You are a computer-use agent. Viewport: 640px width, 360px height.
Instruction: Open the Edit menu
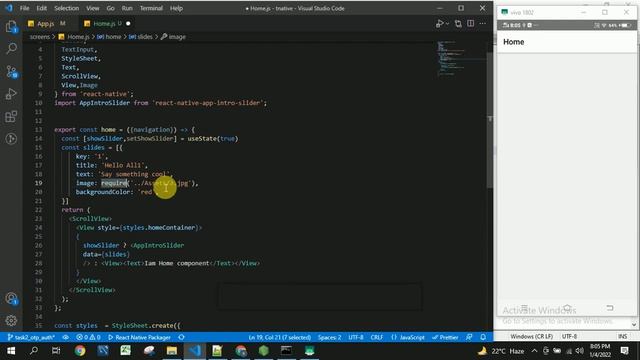41,8
